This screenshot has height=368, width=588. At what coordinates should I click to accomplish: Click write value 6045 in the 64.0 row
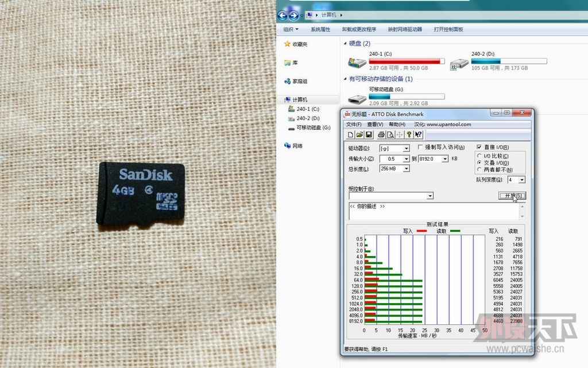click(x=498, y=280)
